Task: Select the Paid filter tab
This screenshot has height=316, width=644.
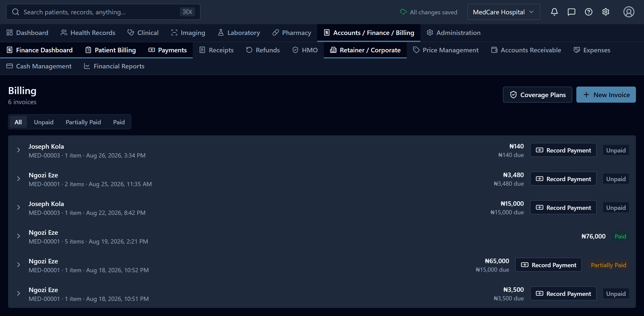Action: (119, 122)
